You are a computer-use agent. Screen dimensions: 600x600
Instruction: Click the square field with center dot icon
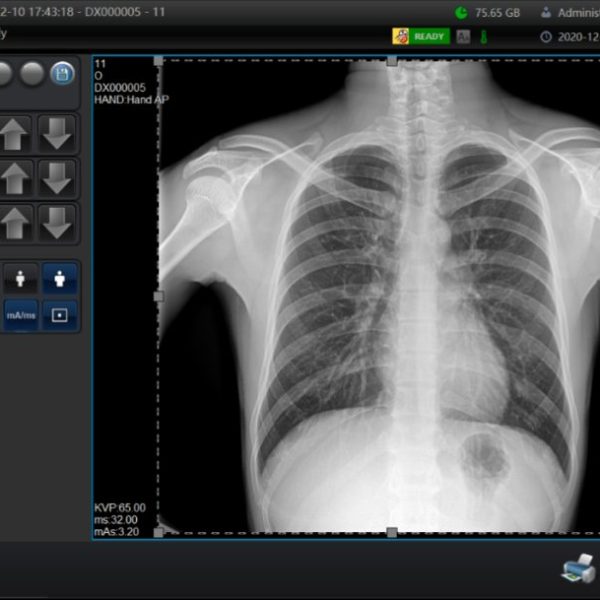tap(59, 315)
